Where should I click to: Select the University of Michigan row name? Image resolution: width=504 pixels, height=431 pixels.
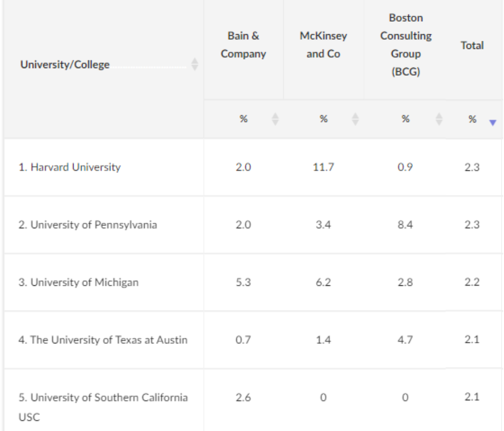point(79,282)
